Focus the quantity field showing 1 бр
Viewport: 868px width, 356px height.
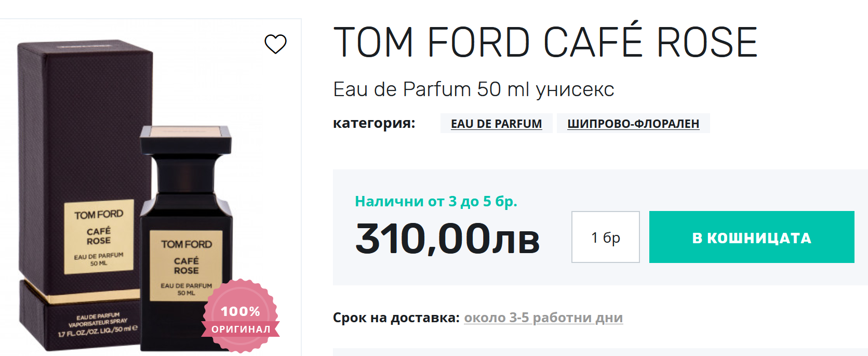click(605, 237)
